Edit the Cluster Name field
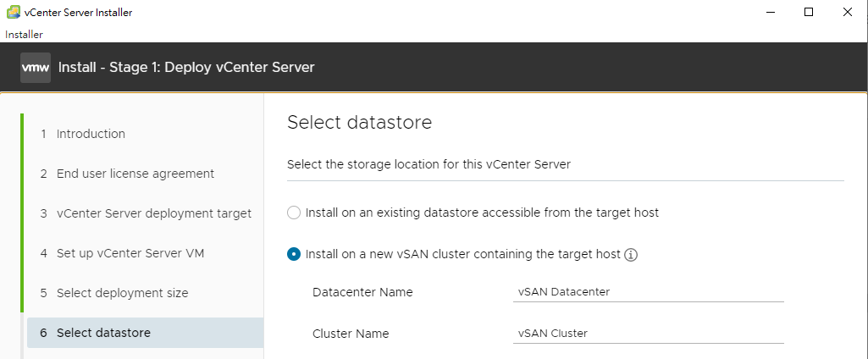The width and height of the screenshot is (868, 359). point(648,334)
